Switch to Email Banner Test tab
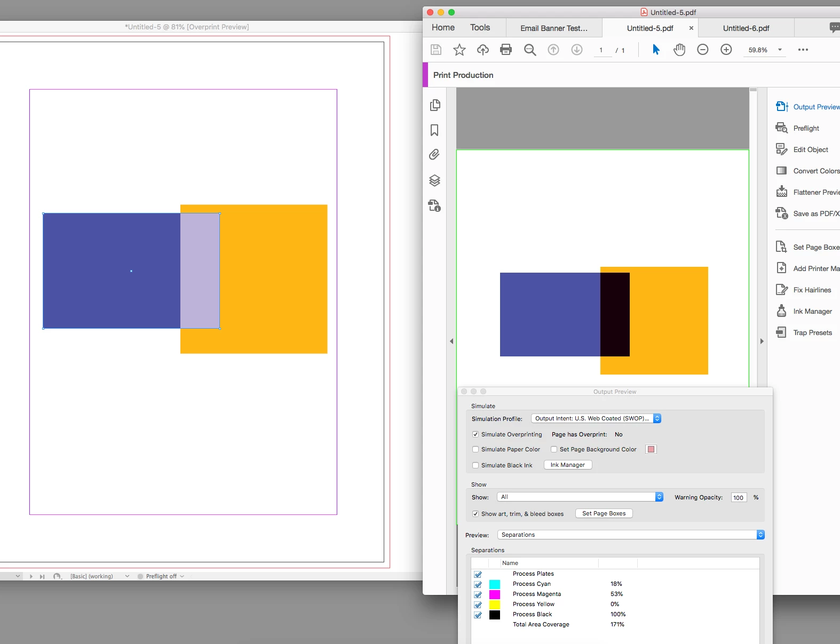840x644 pixels. (554, 28)
